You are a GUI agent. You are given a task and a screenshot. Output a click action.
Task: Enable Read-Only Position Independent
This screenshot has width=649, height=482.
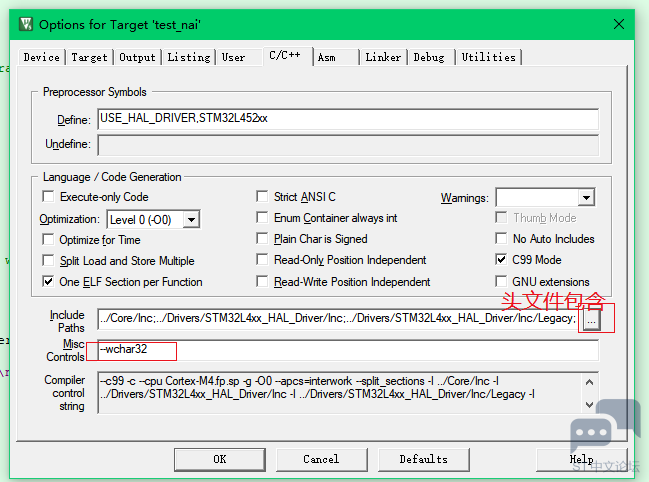click(262, 259)
